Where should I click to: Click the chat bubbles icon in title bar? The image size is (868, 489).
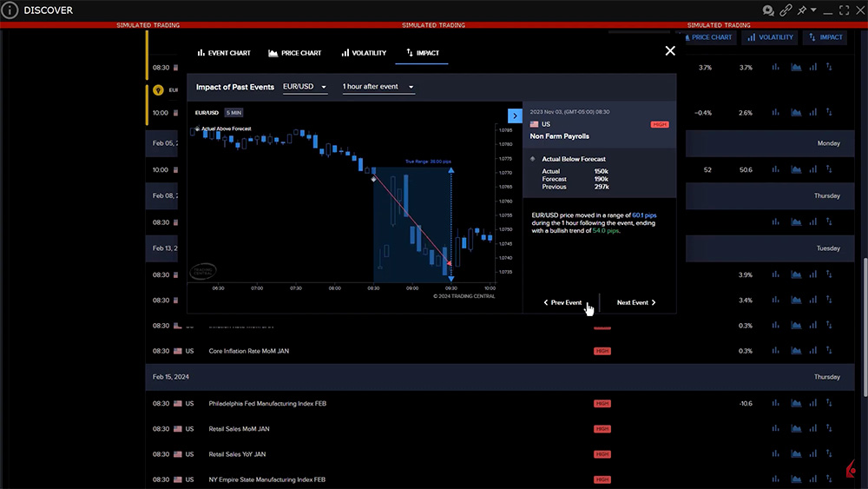click(768, 10)
